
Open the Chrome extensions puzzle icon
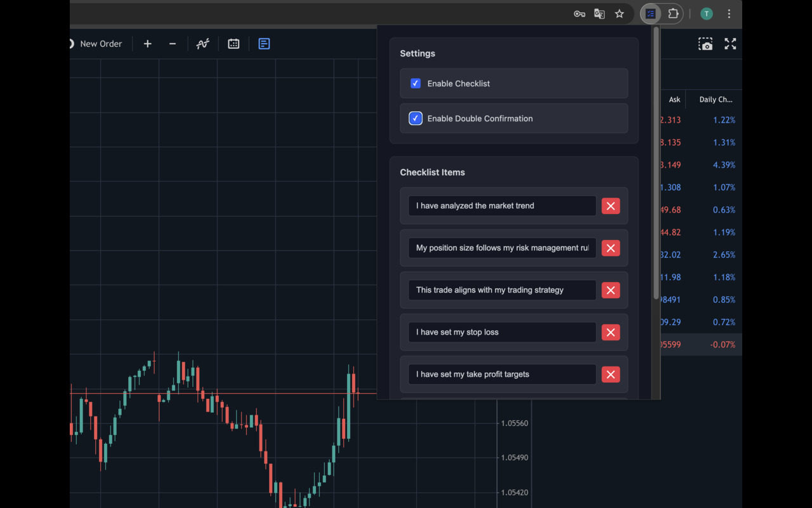673,13
